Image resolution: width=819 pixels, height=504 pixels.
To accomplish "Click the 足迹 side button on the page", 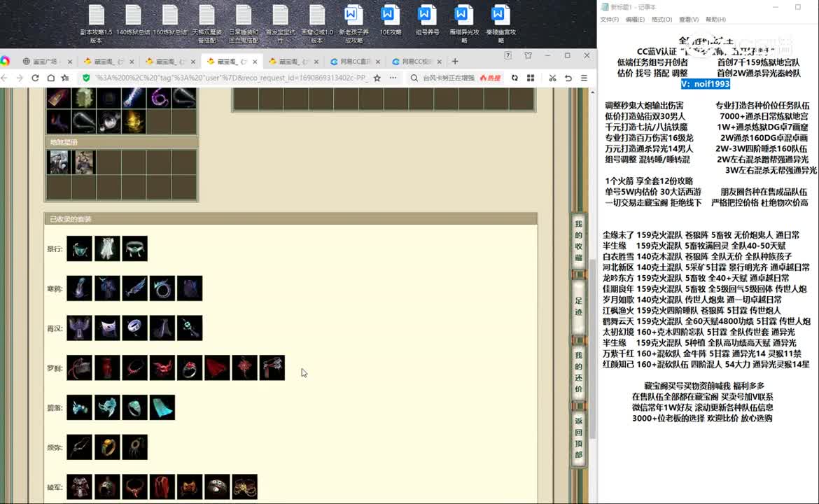I will click(579, 307).
